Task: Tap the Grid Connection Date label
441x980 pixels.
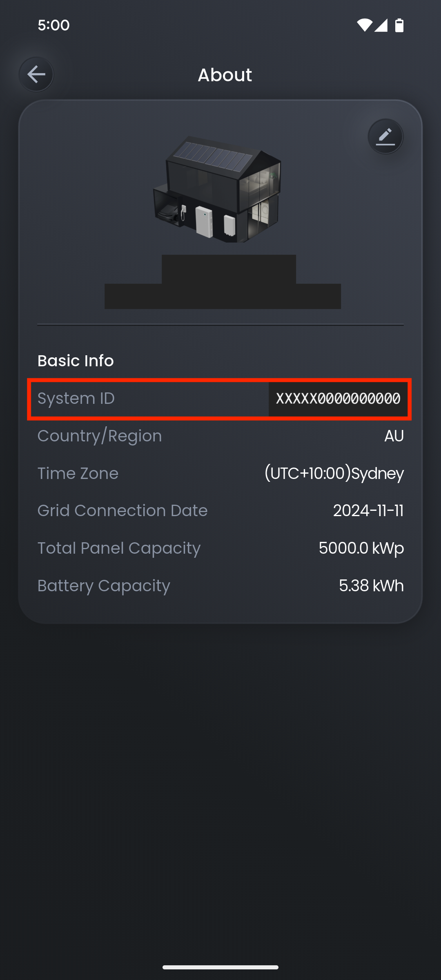Action: tap(122, 511)
